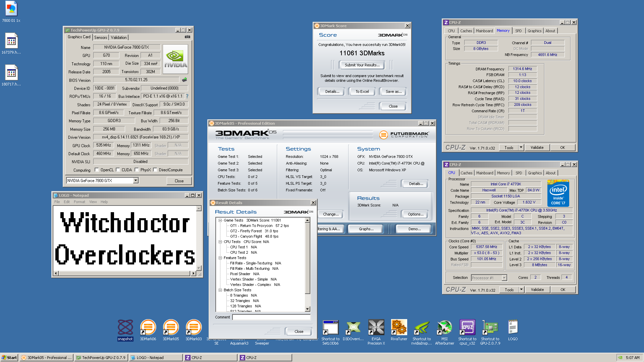Open Mainboard tab in upper CPU-Z window
This screenshot has width=644, height=362.
pos(484,31)
